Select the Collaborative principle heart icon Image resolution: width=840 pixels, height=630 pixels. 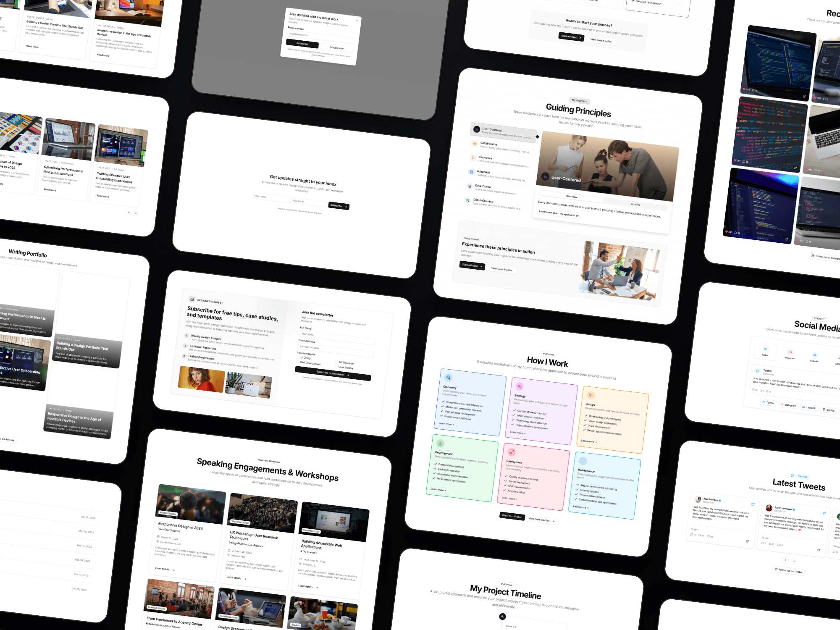coord(475,144)
